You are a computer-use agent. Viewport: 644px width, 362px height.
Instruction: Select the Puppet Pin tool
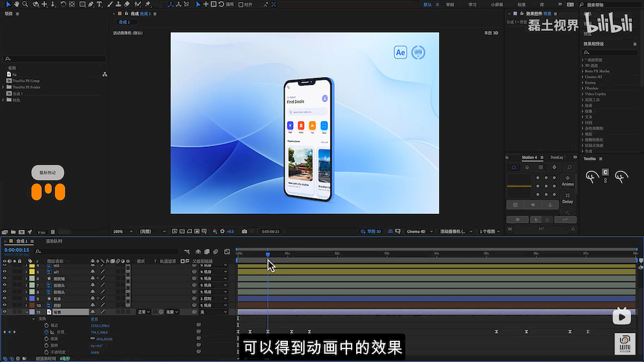click(x=148, y=4)
